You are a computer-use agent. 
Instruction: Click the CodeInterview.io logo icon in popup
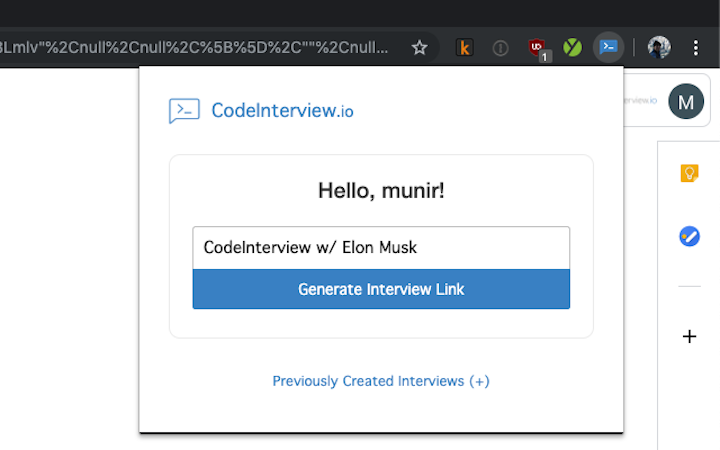184,110
